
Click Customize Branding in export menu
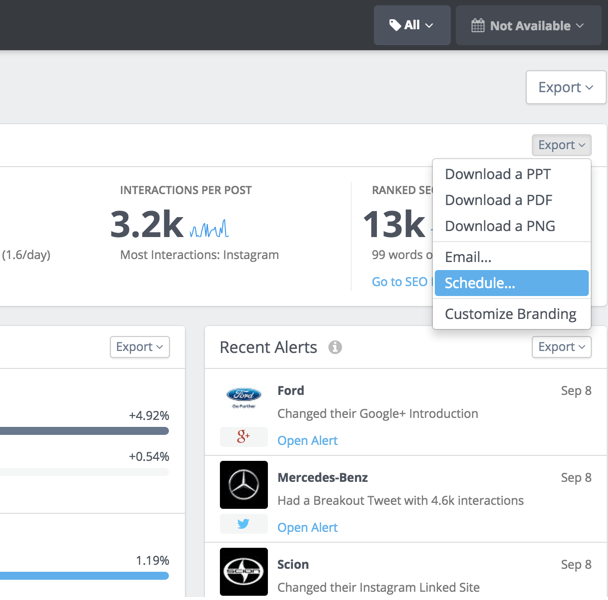click(510, 314)
